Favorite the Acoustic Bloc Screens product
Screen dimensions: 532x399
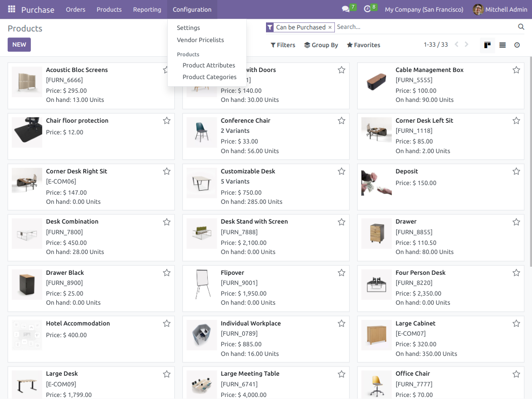pyautogui.click(x=166, y=70)
